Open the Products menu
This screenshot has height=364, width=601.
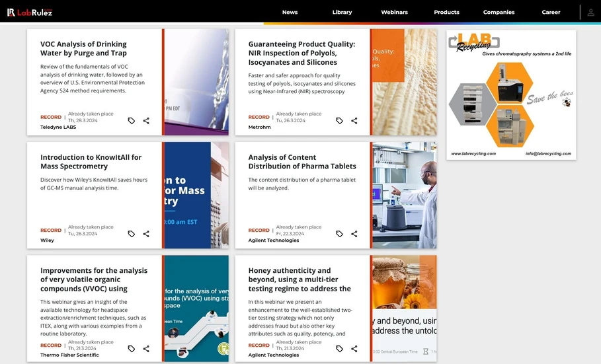[446, 13]
